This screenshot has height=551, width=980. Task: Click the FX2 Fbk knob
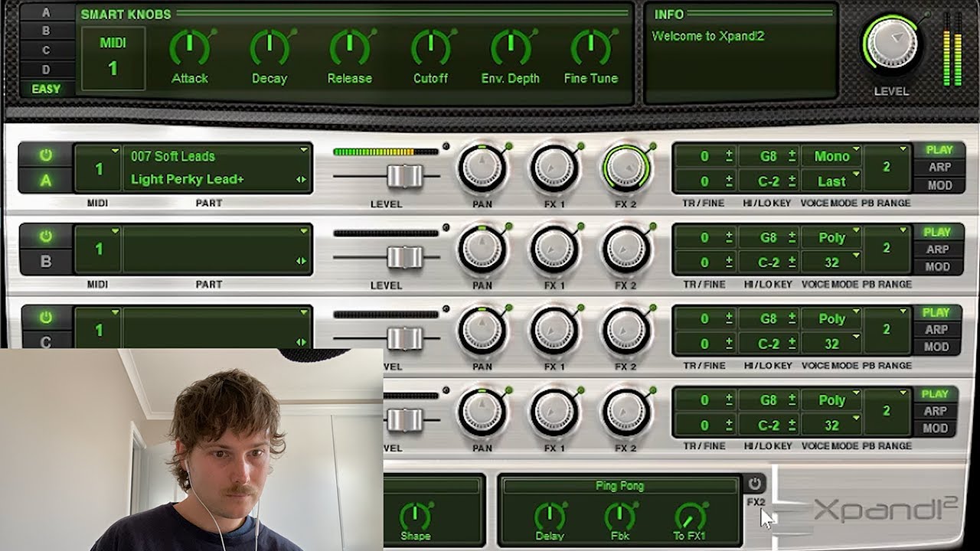[x=619, y=515]
